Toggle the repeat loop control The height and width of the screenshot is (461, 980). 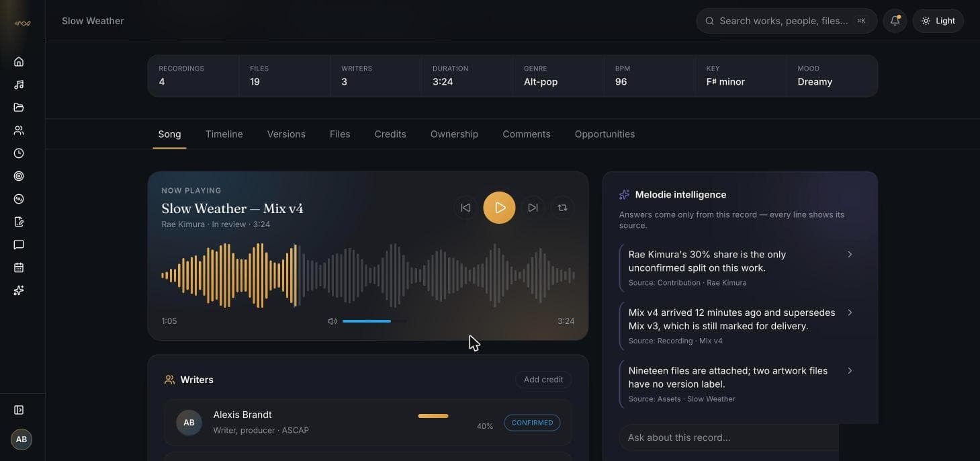(x=563, y=208)
